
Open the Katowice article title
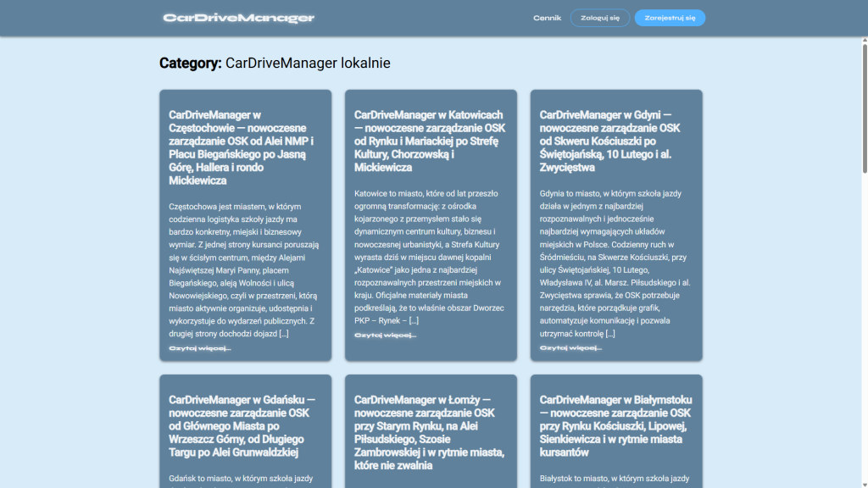point(431,141)
